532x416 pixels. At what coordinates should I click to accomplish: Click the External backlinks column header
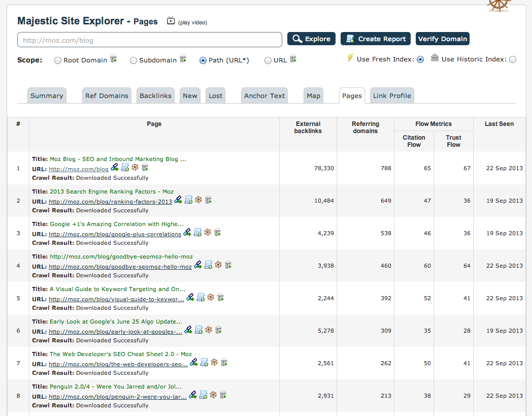point(308,127)
